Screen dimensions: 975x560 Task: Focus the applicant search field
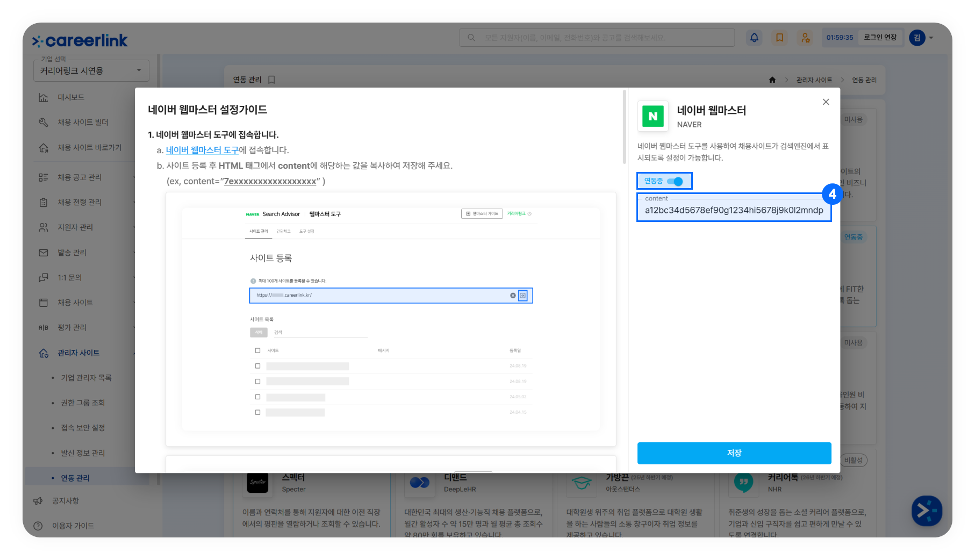click(x=597, y=38)
